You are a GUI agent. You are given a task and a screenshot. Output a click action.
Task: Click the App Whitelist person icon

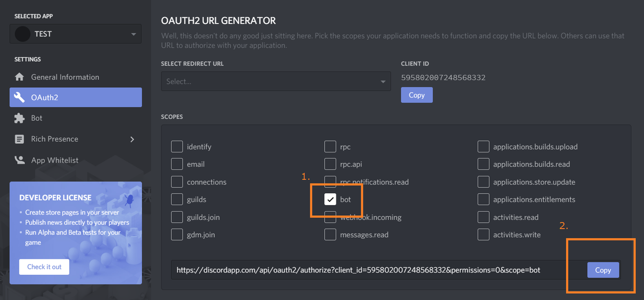[x=19, y=160]
